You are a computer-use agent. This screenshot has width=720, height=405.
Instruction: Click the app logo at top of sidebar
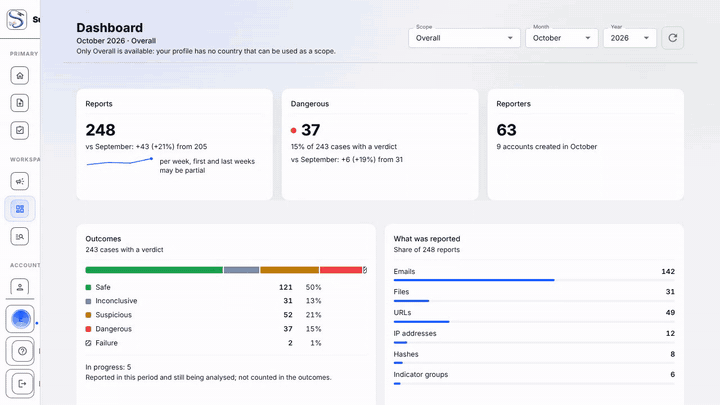(17, 20)
